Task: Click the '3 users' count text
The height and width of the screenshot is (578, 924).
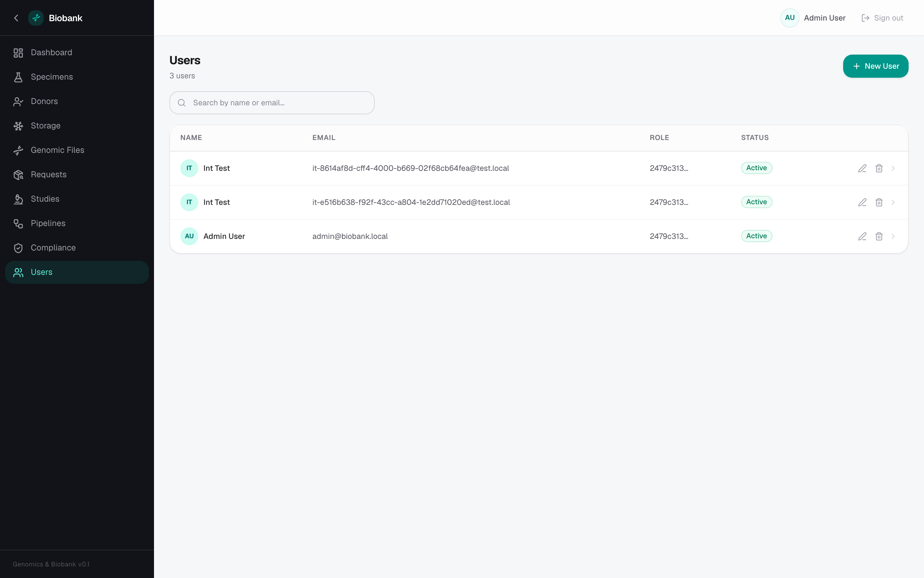Action: [182, 76]
